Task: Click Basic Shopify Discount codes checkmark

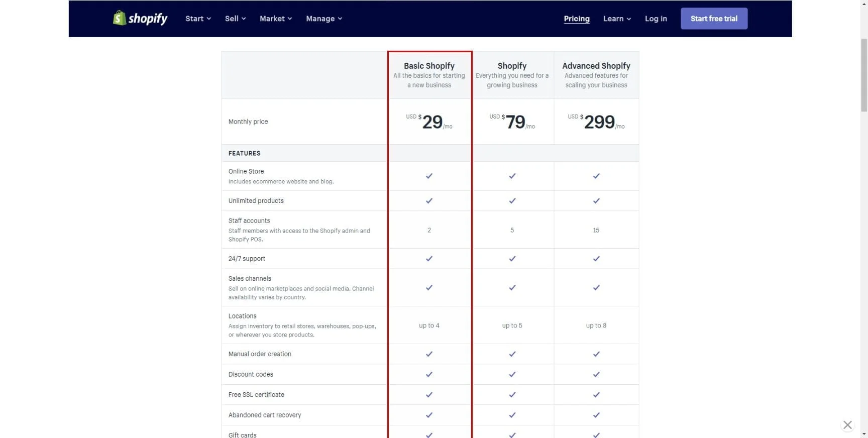Action: pos(429,374)
